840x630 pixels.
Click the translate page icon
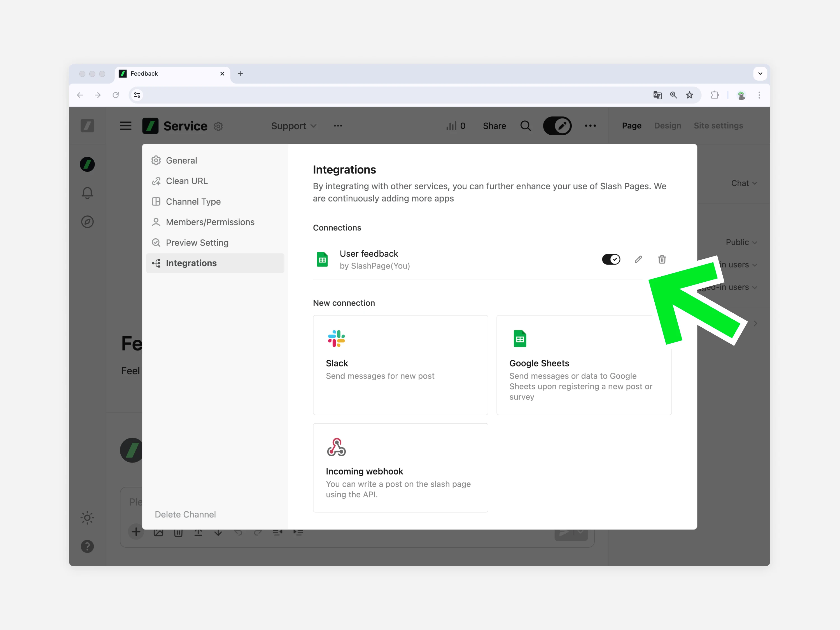[657, 95]
